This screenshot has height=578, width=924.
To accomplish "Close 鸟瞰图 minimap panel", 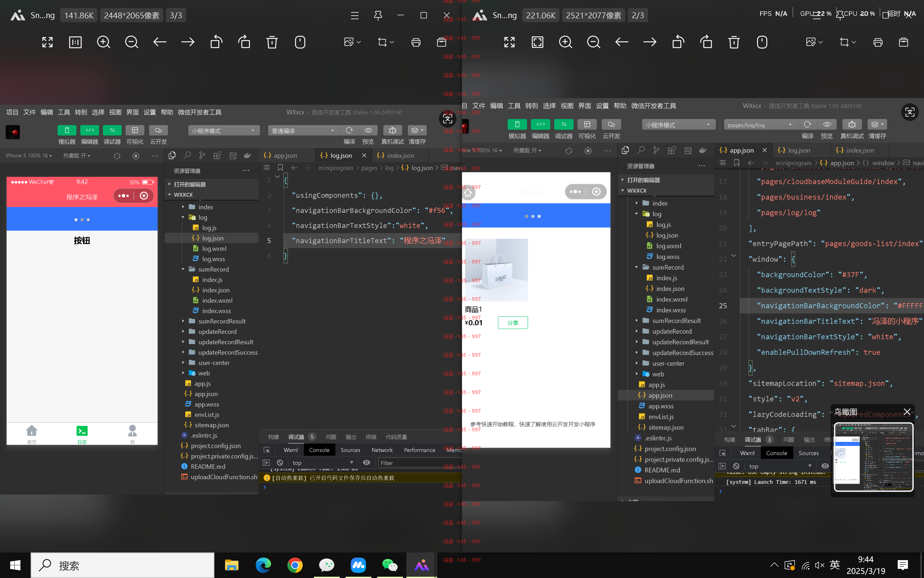I will click(x=907, y=412).
